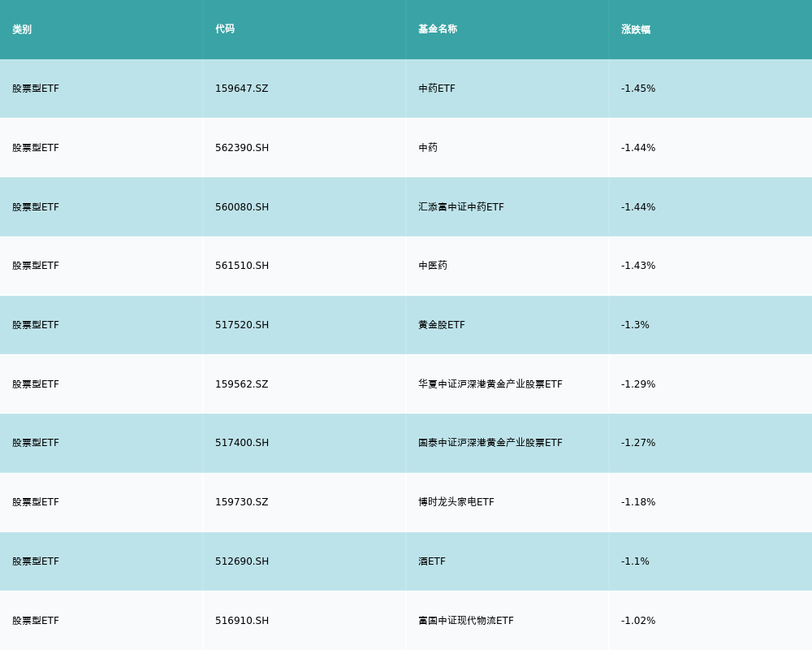Select code 512690.SH
812x650 pixels.
tap(242, 561)
